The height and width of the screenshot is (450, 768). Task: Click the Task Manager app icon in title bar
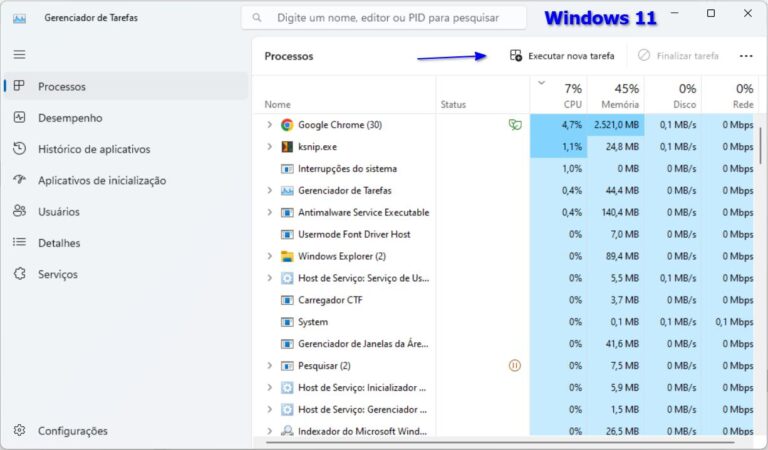pos(20,18)
